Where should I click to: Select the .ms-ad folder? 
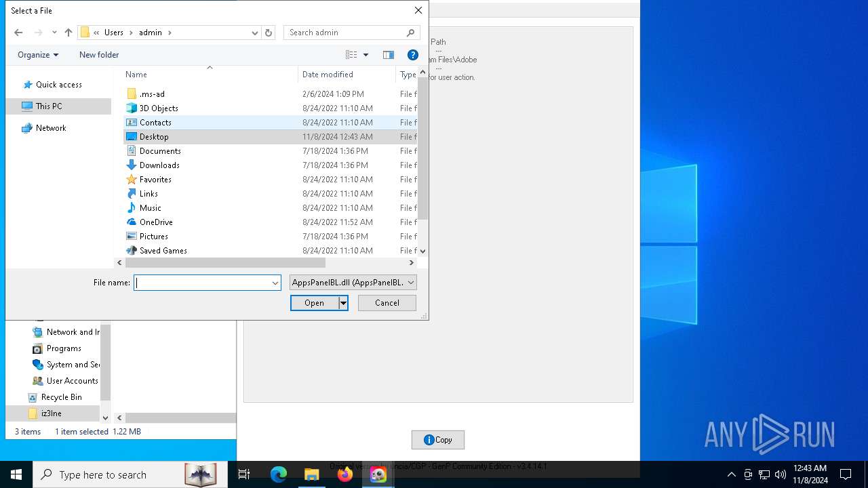pos(271,94)
